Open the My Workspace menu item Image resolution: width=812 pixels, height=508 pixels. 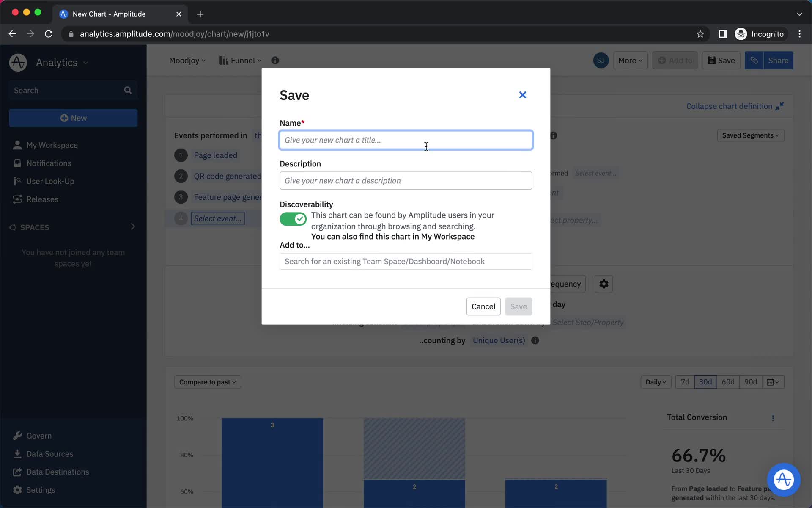click(x=52, y=145)
